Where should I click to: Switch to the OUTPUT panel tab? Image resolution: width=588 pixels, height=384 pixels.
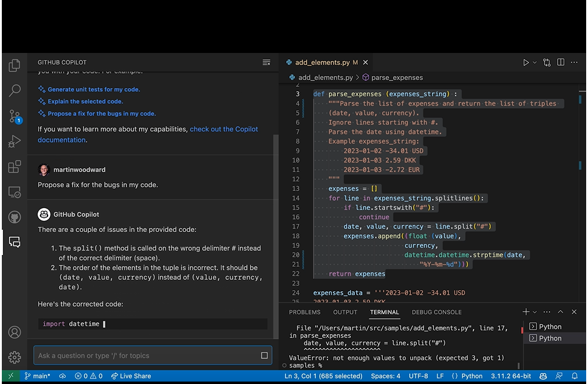click(x=345, y=312)
